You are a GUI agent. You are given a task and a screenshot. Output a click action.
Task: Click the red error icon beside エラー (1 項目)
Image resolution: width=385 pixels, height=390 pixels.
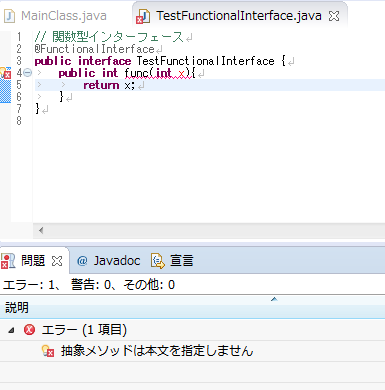coord(29,330)
